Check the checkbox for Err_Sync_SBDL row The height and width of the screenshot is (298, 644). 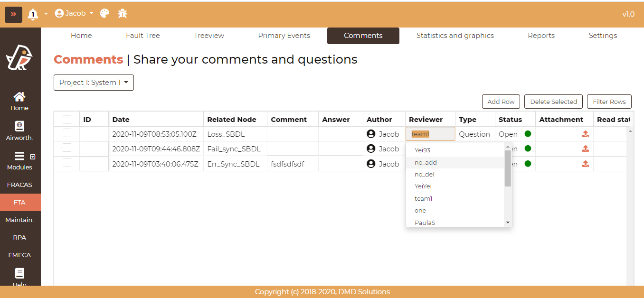[67, 163]
